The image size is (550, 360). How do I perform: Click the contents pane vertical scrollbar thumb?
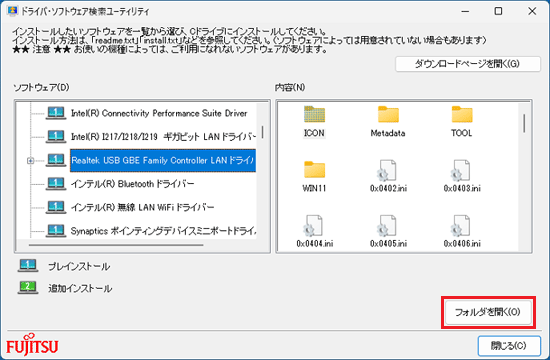pyautogui.click(x=524, y=123)
